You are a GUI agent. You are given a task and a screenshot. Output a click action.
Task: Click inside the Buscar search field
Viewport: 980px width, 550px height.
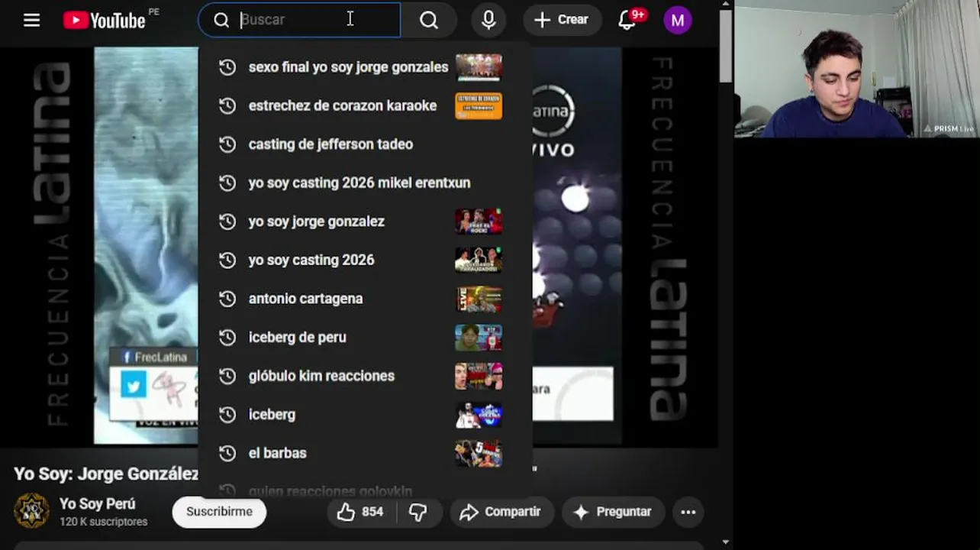pyautogui.click(x=299, y=20)
